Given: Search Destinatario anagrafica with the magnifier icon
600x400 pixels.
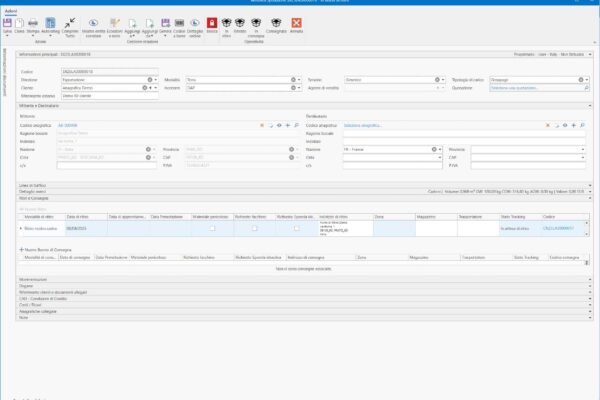Looking at the screenshot, I should pyautogui.click(x=582, y=126).
